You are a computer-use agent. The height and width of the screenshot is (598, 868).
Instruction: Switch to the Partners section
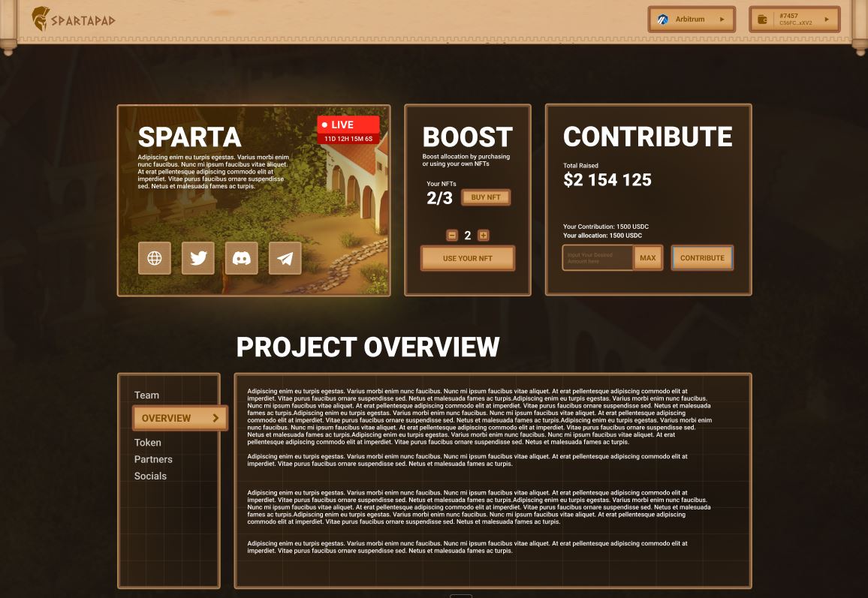153,459
